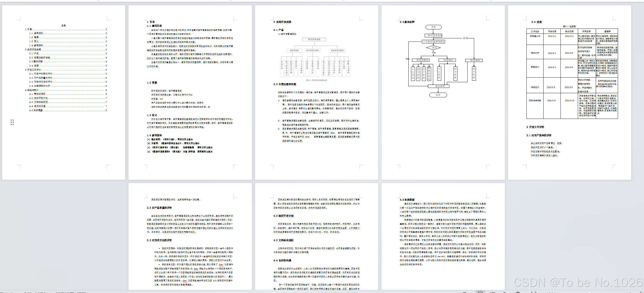This screenshot has height=293, width=644.
Task: Open web layout view globe icon
Action: tap(518, 292)
